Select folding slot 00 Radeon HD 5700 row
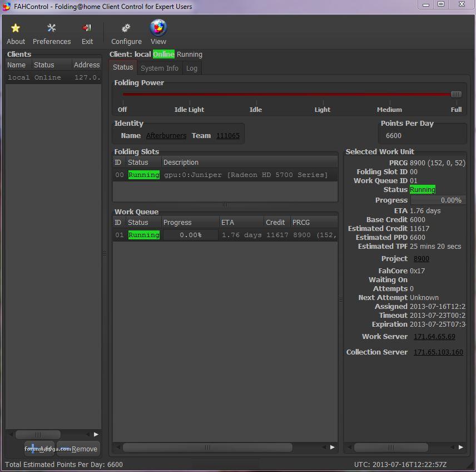 coord(225,175)
